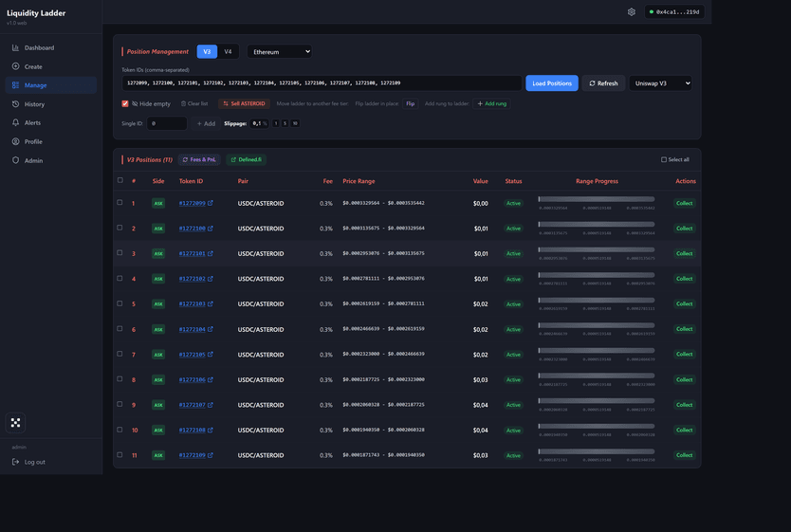
Task: Click the dice-like icon above admin label
Action: [15, 423]
